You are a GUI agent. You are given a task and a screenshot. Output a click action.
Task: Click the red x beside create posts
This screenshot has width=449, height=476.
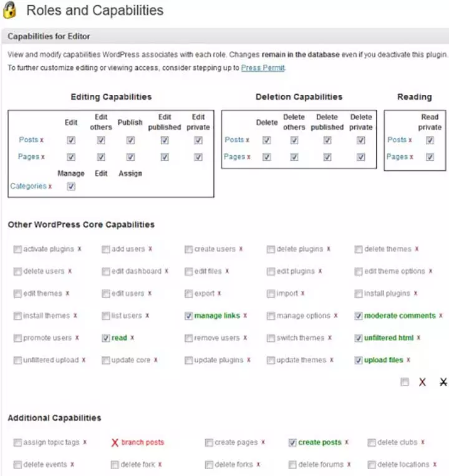[347, 442]
